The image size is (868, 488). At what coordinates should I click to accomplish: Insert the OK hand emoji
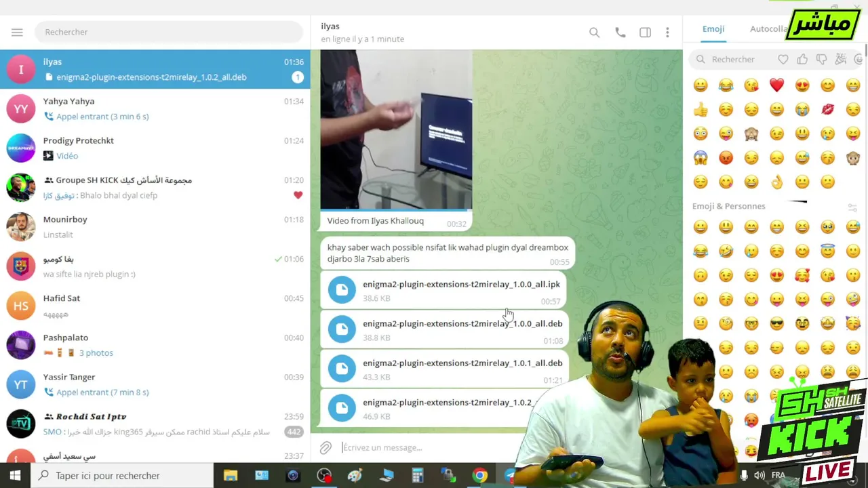[x=776, y=182]
